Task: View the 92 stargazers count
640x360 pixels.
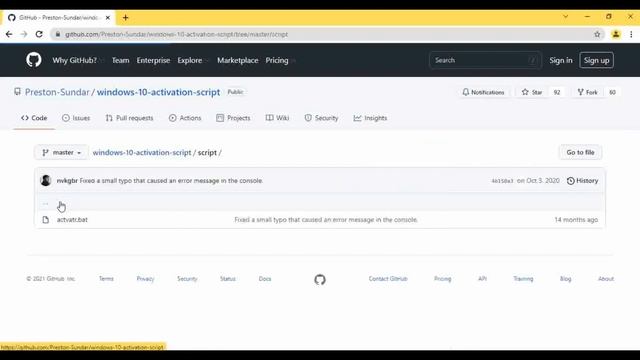Action: pyautogui.click(x=557, y=92)
